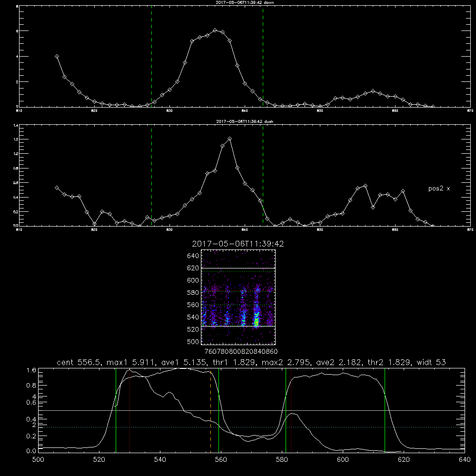Click the '640' x-axis label of bottom plot

pyautogui.click(x=465, y=460)
